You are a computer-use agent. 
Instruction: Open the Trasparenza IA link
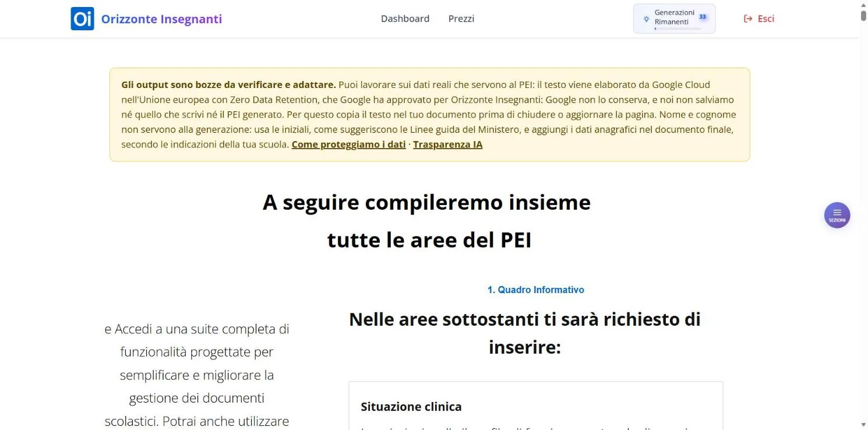[448, 144]
